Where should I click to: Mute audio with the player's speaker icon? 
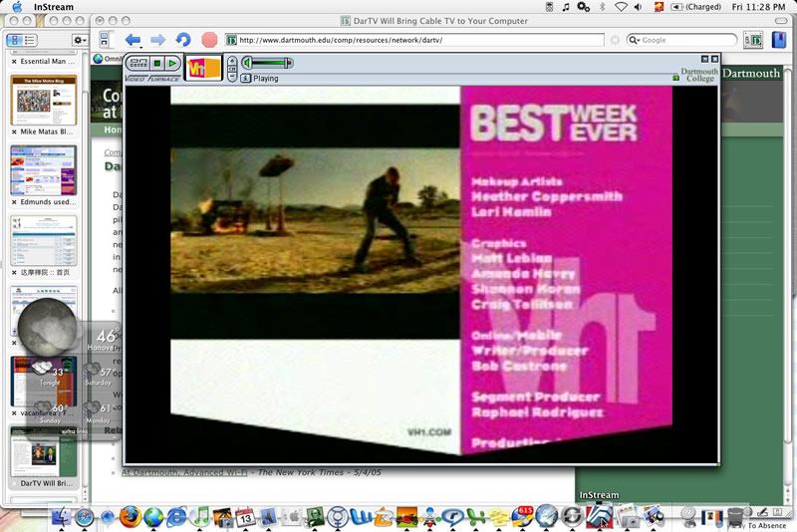[247, 63]
